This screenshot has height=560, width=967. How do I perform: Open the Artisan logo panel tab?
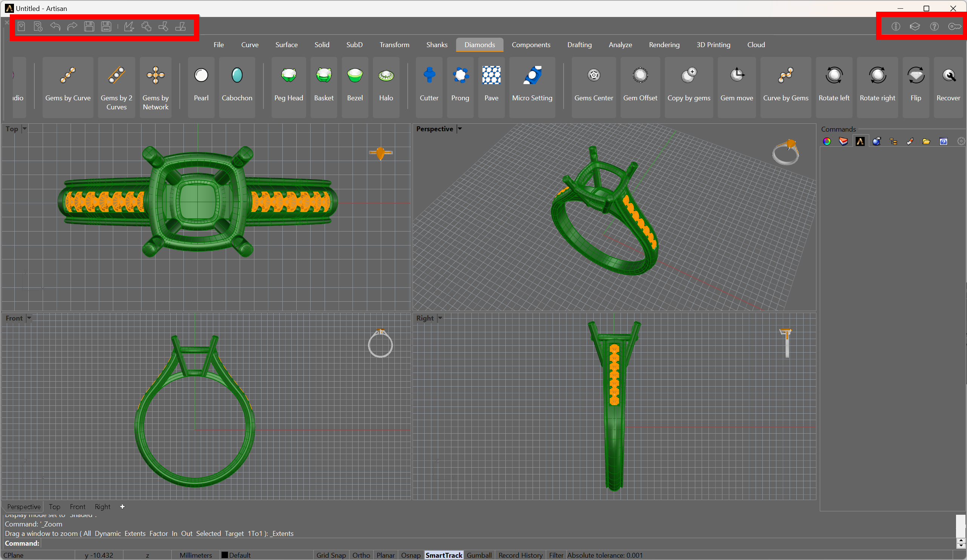point(860,141)
